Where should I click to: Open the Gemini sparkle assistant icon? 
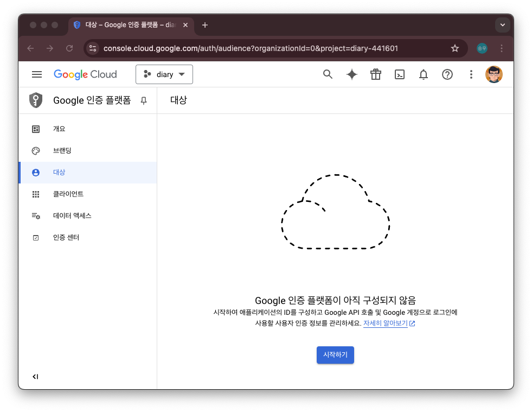(352, 74)
